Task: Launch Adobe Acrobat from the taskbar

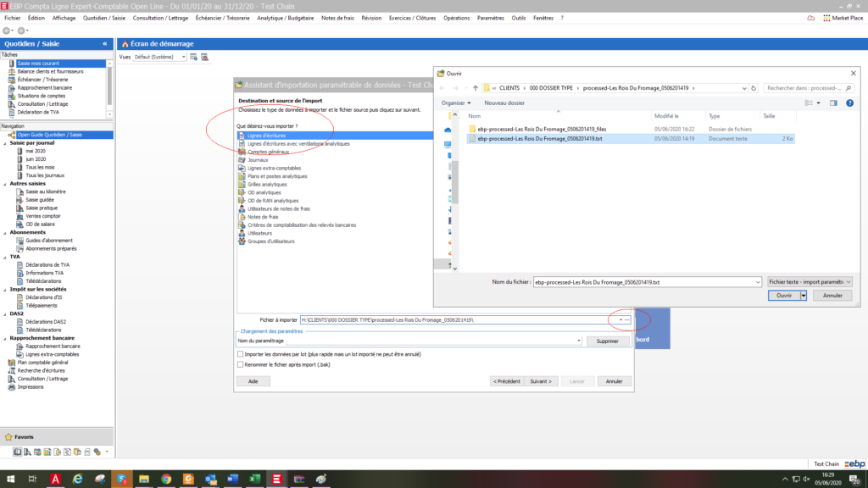Action: click(x=55, y=480)
